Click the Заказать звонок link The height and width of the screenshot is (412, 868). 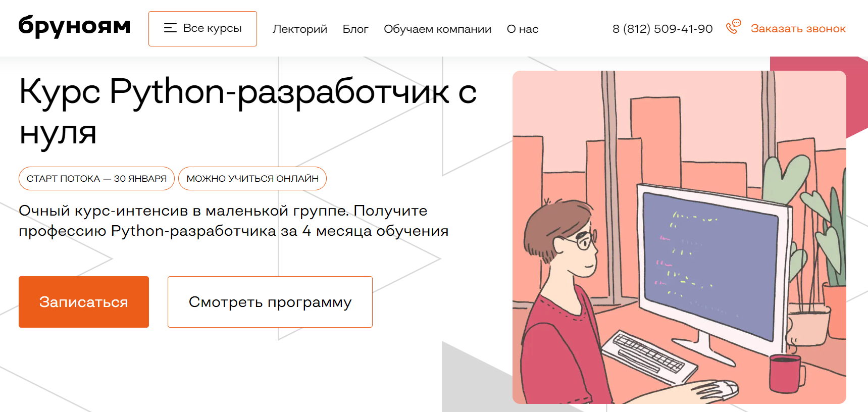coord(798,29)
